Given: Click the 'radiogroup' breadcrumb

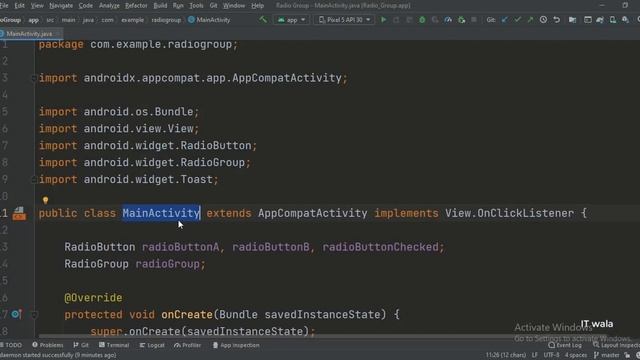Looking at the screenshot, I should coord(166,20).
